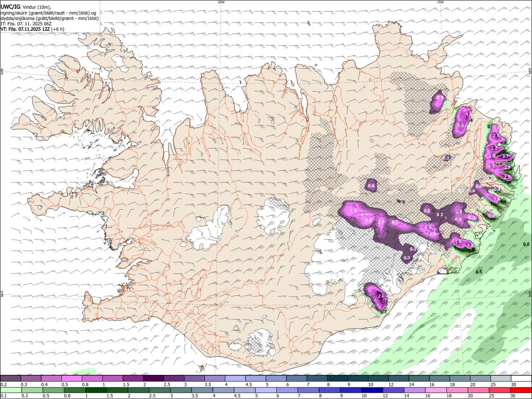The width and height of the screenshot is (532, 399).
Task: Click the '0.4' value on the isolated inland purple patch
Action: 371,186
